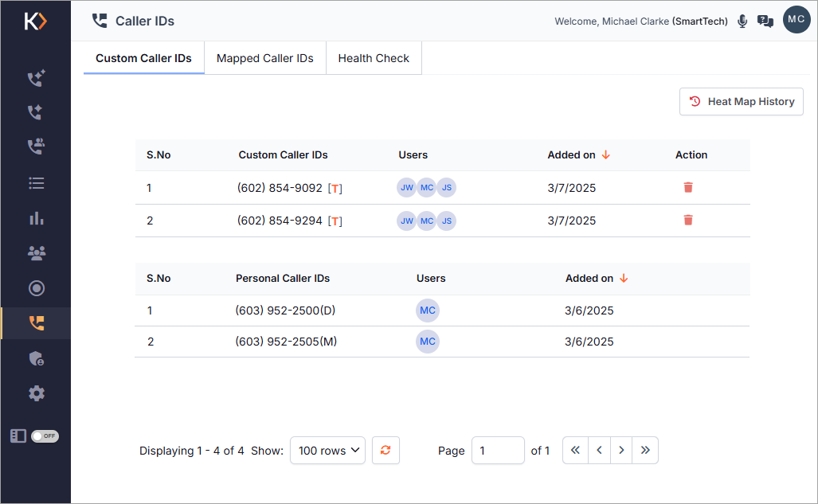Click MC badge for (603) 952-2500(D)

click(428, 311)
